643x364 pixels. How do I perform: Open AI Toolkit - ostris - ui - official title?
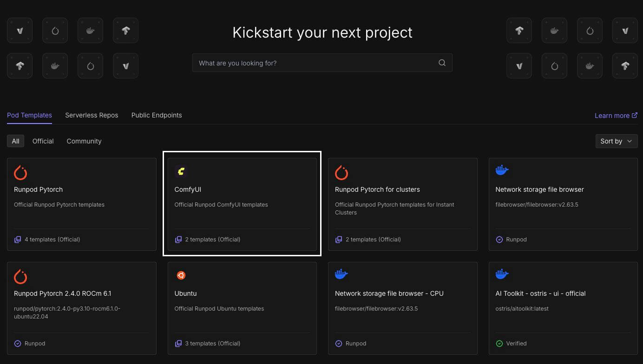(x=540, y=293)
